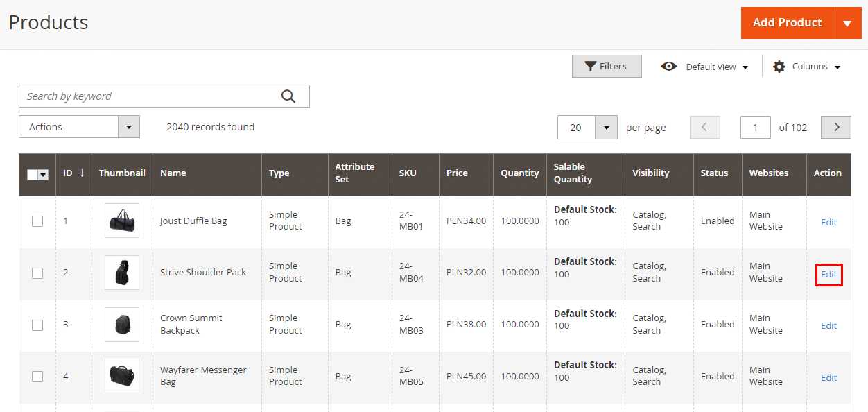
Task: Click the Joust Duffle Bag thumbnail
Action: tap(122, 221)
